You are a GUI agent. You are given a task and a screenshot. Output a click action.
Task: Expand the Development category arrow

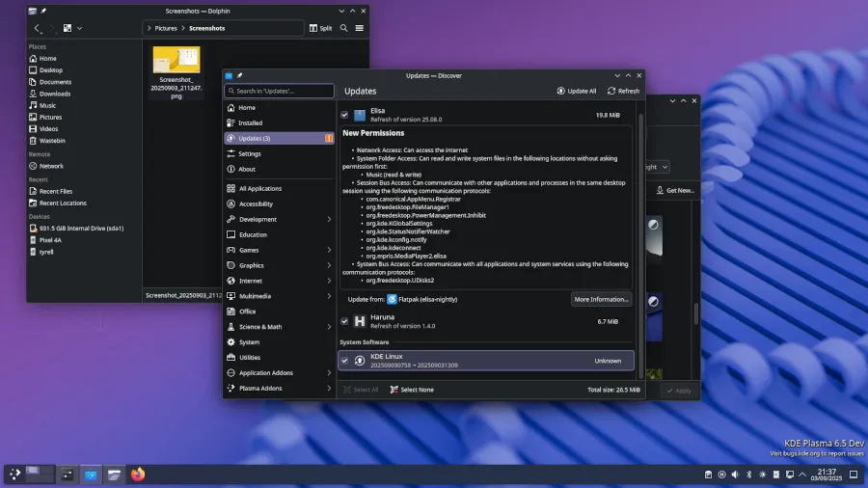click(x=329, y=219)
